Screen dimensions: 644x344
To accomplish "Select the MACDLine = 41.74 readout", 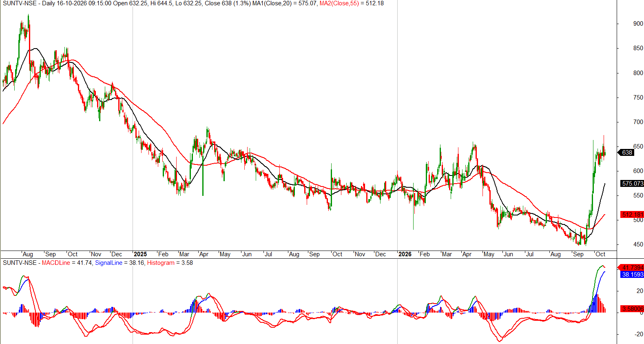I will [67, 263].
